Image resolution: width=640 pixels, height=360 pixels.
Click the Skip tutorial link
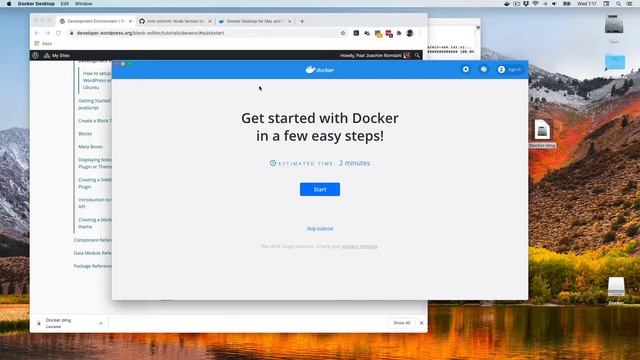pos(320,229)
